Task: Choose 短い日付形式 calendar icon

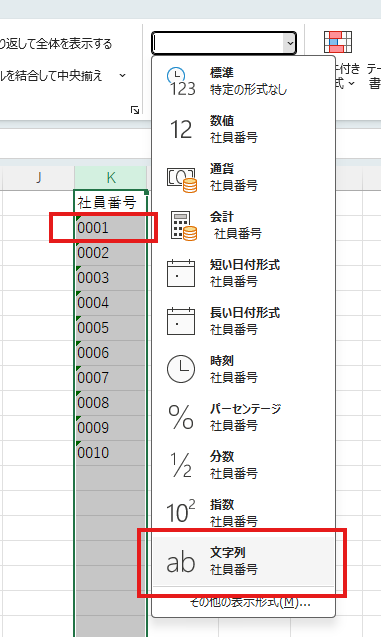Action: pyautogui.click(x=181, y=273)
